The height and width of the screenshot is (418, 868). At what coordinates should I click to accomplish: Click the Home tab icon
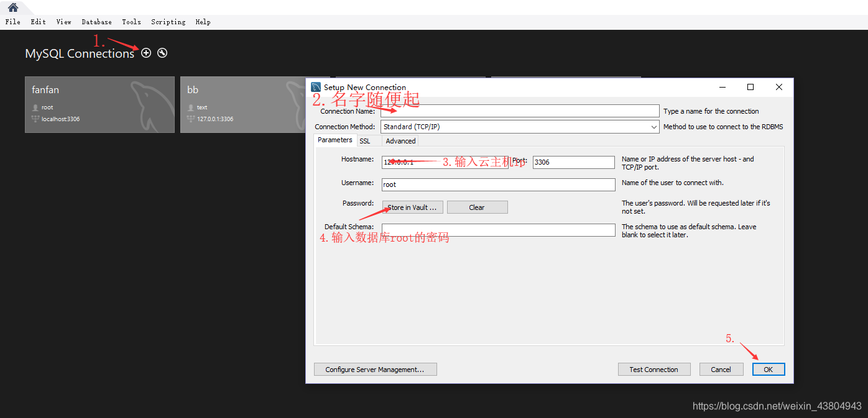(x=12, y=7)
